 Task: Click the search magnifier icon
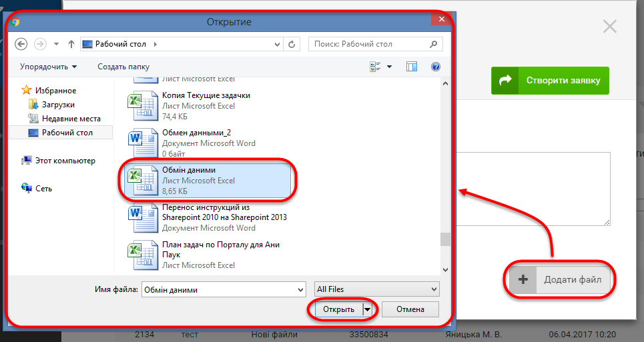[434, 44]
